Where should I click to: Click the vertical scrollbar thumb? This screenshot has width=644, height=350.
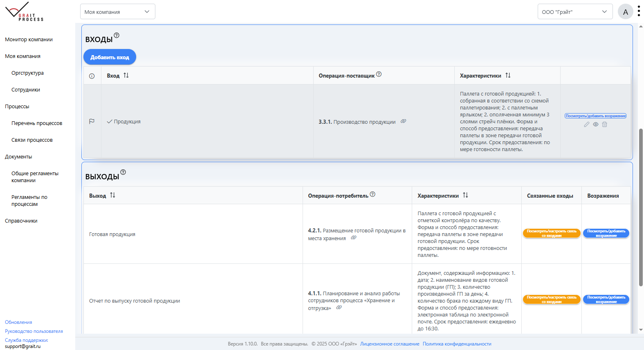click(641, 207)
